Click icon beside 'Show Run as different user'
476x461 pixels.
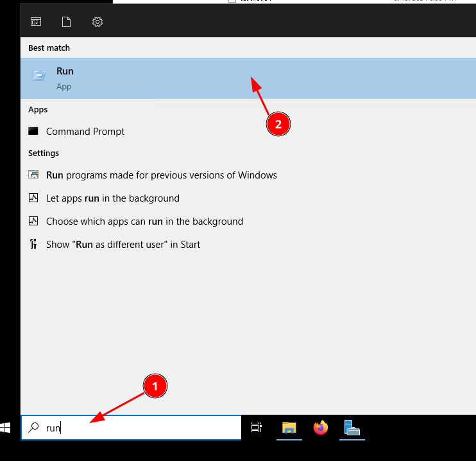click(34, 245)
